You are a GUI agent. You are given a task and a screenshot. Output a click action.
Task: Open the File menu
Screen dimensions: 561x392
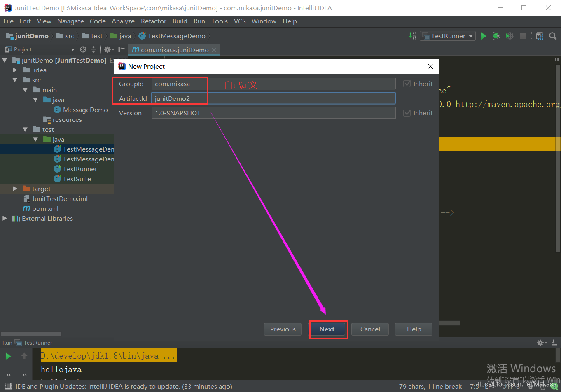pyautogui.click(x=8, y=21)
